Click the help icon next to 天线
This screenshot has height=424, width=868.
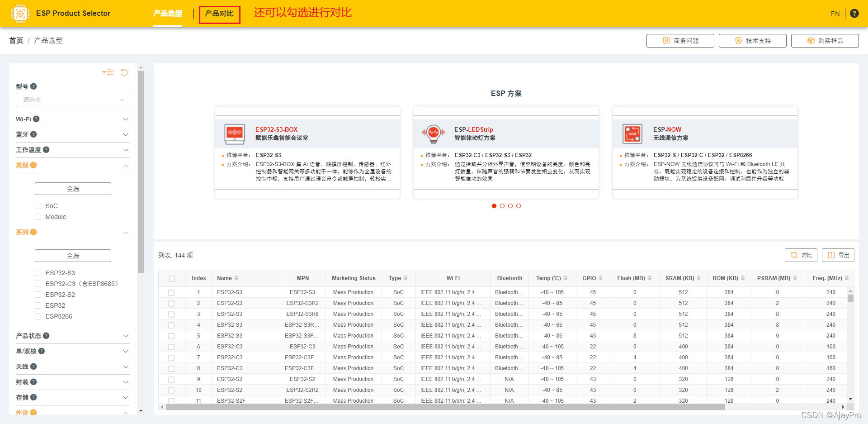33,367
